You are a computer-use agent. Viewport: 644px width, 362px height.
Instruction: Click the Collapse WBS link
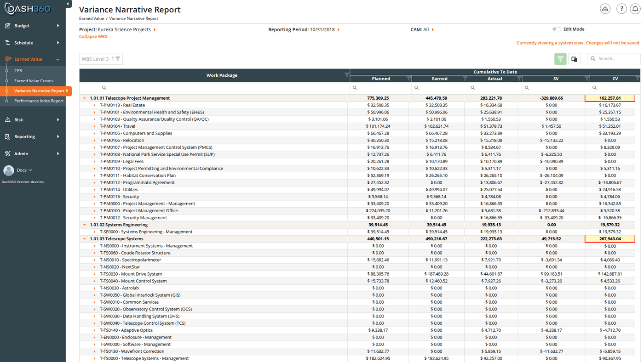tap(93, 37)
